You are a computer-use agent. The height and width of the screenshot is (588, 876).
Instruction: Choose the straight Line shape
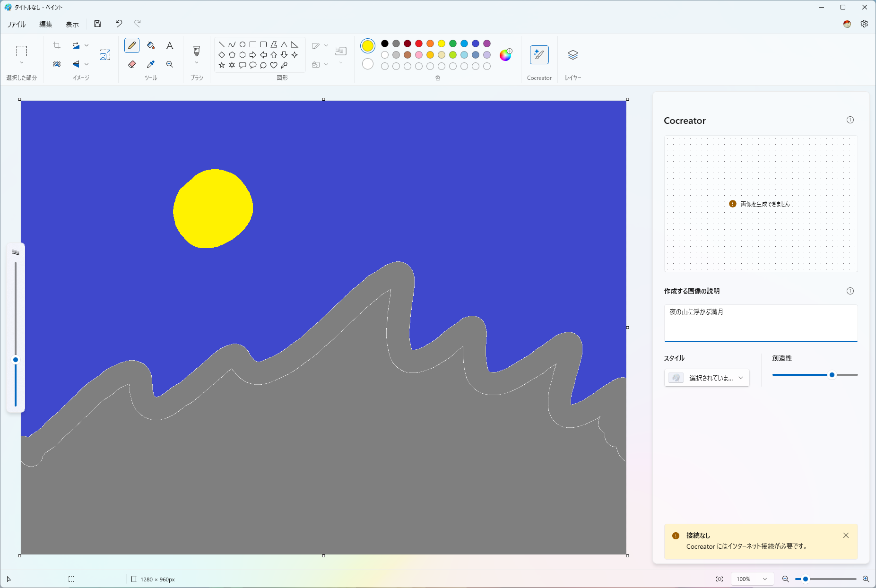222,44
